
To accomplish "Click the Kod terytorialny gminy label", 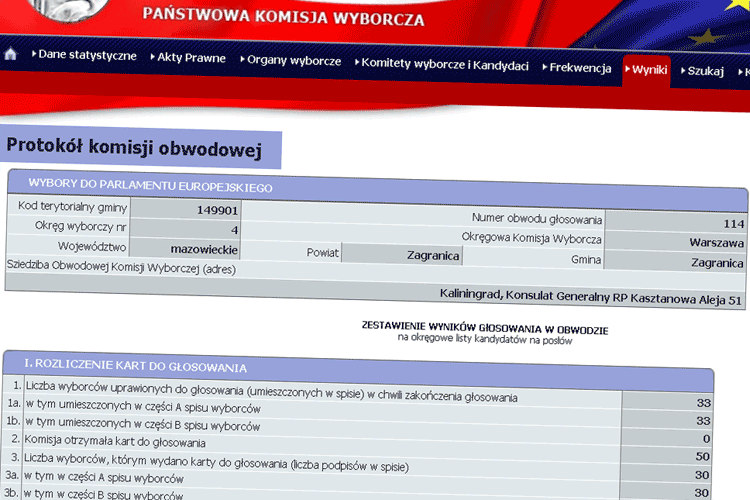I will point(72,207).
